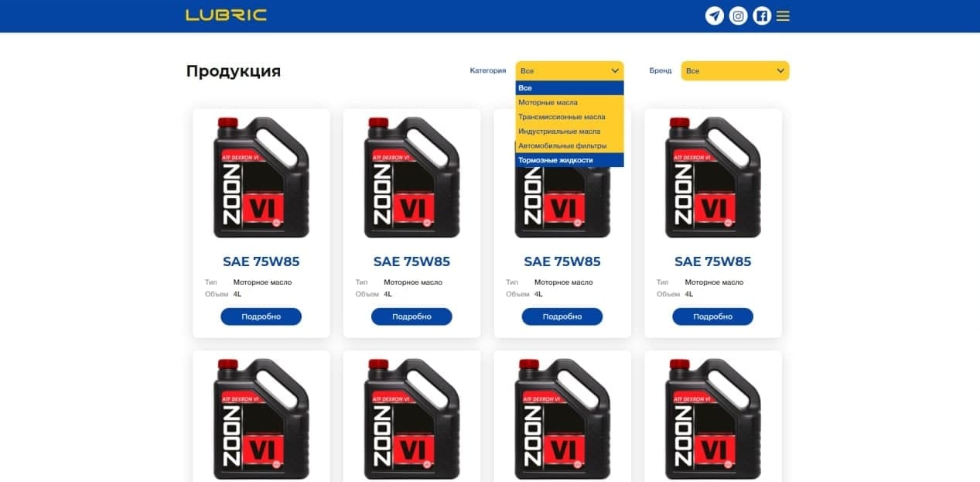The height and width of the screenshot is (482, 980).
Task: Choose Трансмиссионные масла option
Action: coord(569,117)
